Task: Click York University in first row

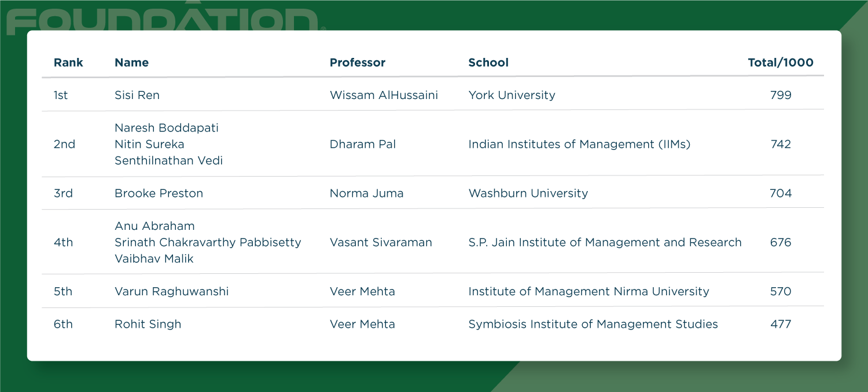Action: tap(512, 95)
